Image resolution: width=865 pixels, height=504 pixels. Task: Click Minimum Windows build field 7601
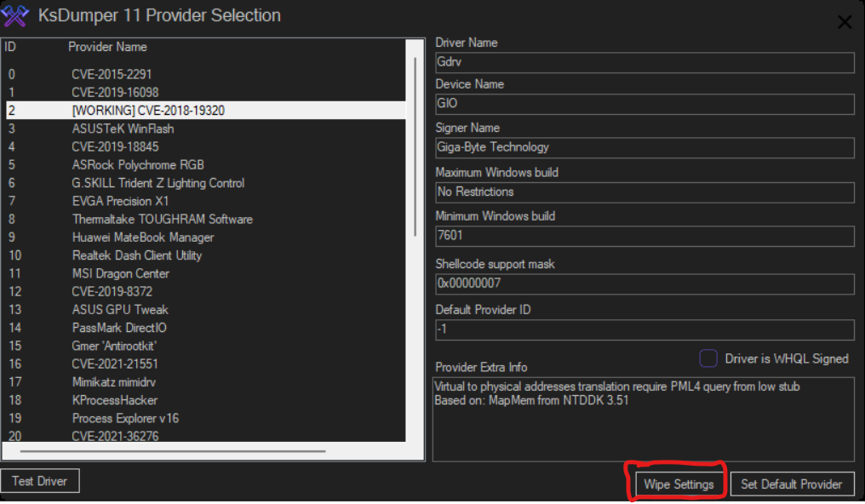click(x=644, y=236)
